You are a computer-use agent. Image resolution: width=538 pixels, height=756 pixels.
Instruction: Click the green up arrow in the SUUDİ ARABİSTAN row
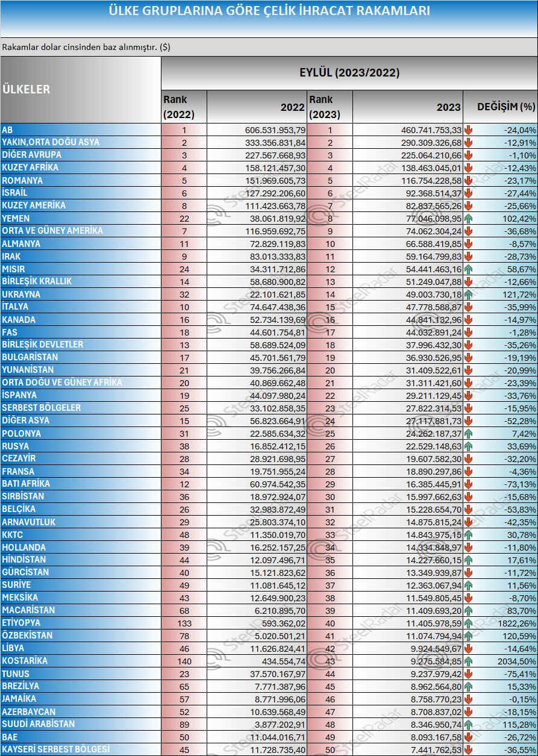point(469,724)
